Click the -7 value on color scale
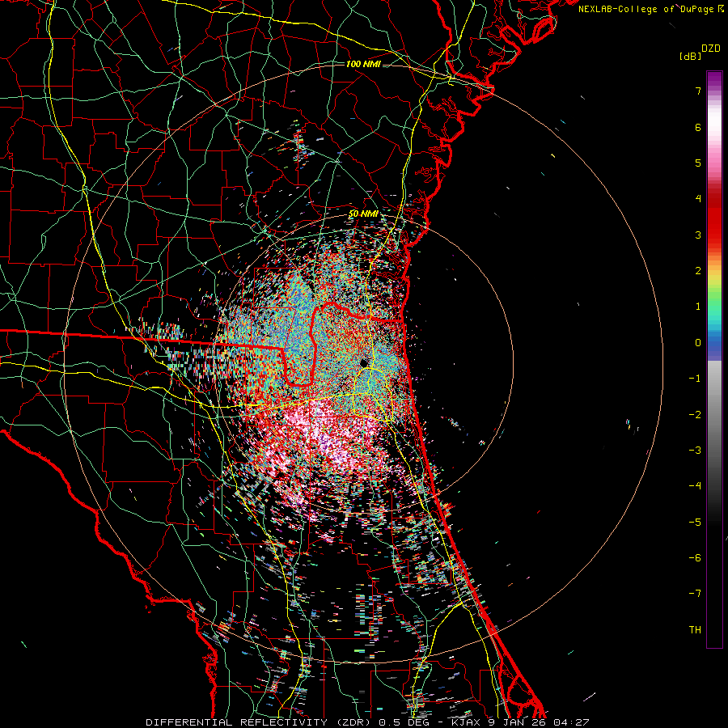The height and width of the screenshot is (728, 728). tap(695, 594)
